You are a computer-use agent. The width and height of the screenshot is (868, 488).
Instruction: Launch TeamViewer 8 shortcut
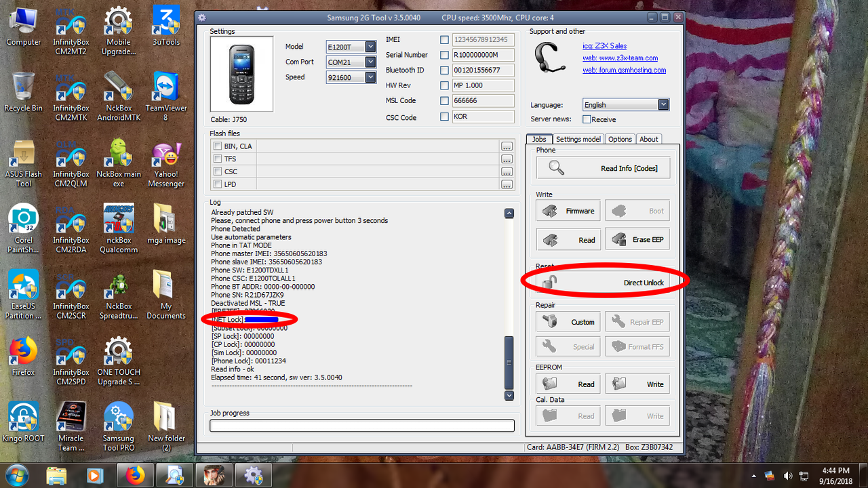coord(166,97)
